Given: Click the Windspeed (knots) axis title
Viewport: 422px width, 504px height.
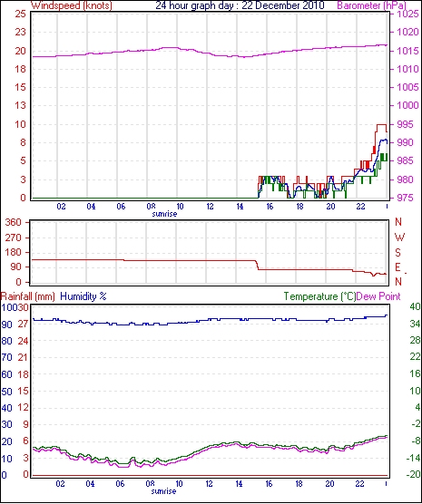Looking at the screenshot, I should tap(71, 5).
